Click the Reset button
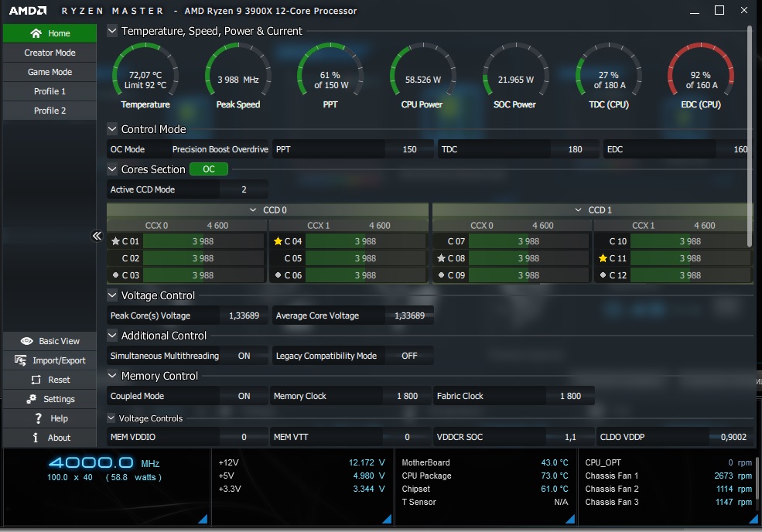The width and height of the screenshot is (762, 532). [x=50, y=380]
